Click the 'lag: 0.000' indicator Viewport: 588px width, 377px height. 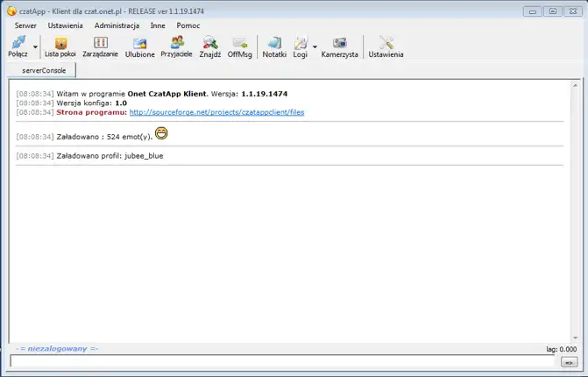(562, 349)
